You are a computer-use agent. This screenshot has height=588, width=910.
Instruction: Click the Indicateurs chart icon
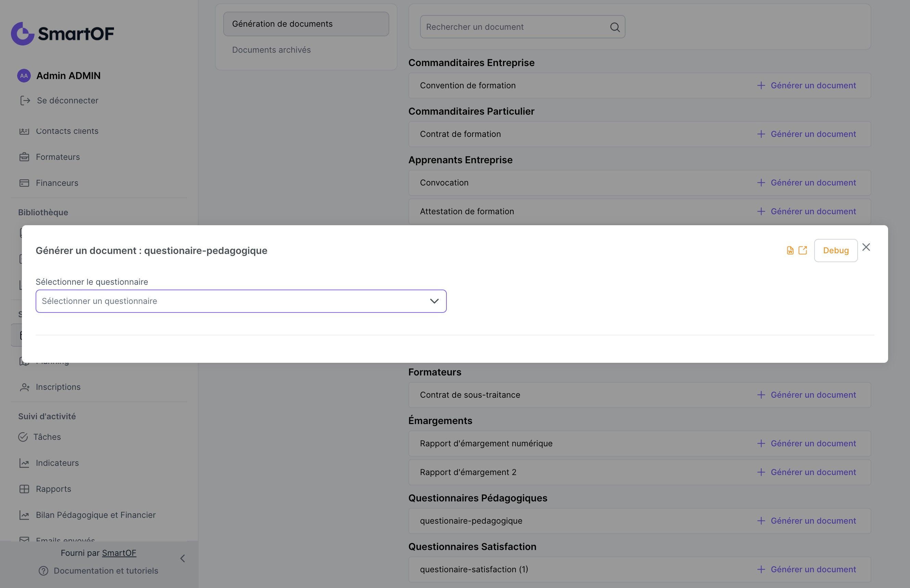[24, 463]
